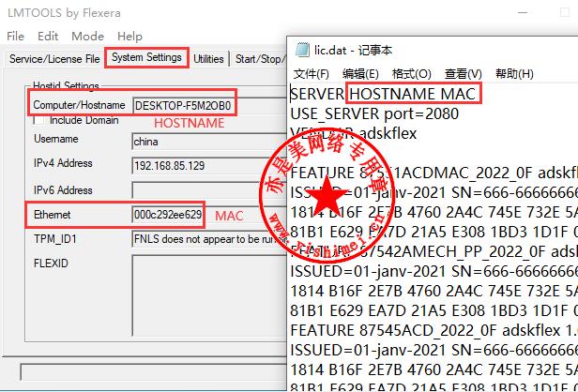Switch to System Settings tab
This screenshot has width=578, height=392.
146,57
